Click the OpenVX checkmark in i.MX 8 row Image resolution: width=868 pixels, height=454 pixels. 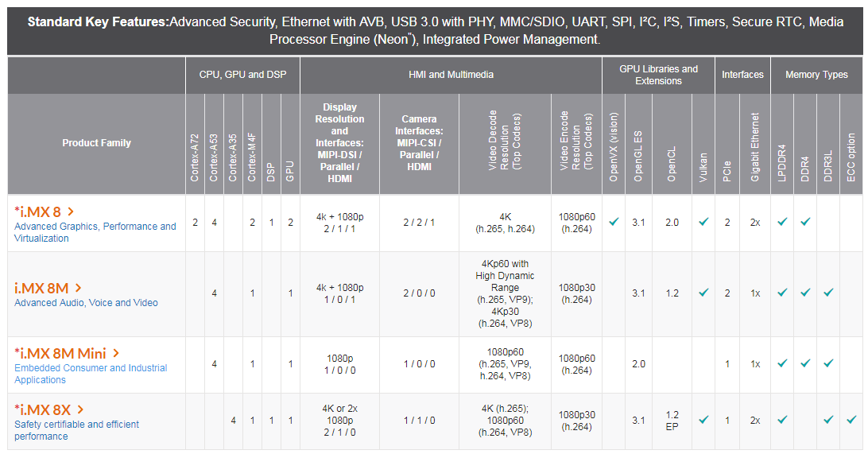[x=614, y=222]
